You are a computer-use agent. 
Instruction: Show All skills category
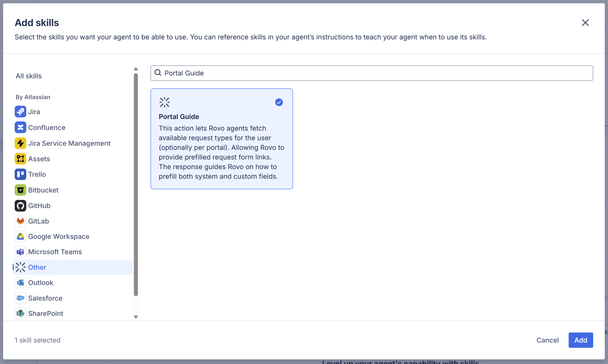29,76
